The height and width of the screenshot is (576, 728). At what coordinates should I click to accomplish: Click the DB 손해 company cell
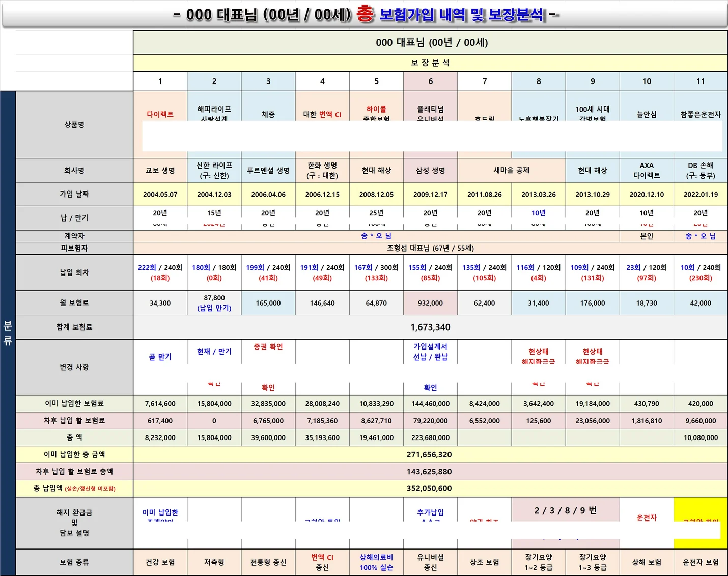coord(701,171)
